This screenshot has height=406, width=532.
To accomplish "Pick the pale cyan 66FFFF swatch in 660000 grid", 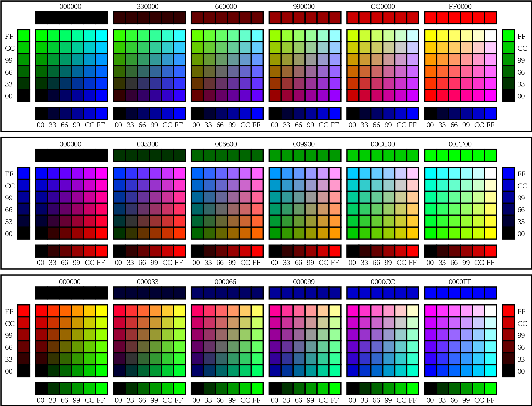I will pos(257,36).
